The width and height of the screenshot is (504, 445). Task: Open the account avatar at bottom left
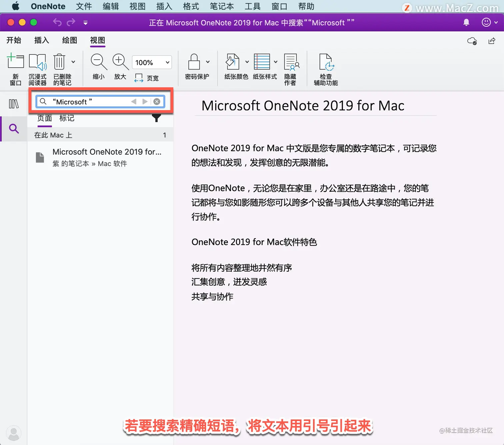tap(14, 433)
